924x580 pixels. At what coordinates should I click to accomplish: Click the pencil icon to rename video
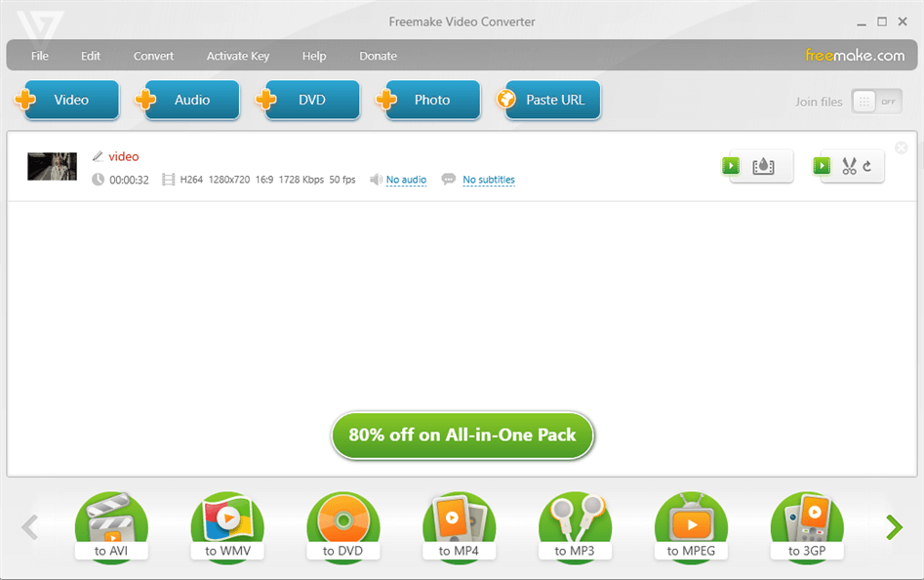(x=98, y=156)
